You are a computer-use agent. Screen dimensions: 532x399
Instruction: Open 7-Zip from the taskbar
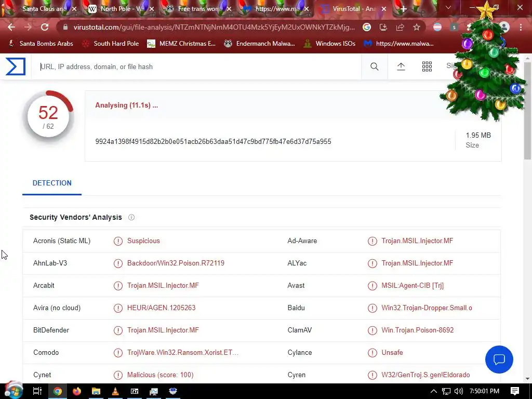coord(135,391)
